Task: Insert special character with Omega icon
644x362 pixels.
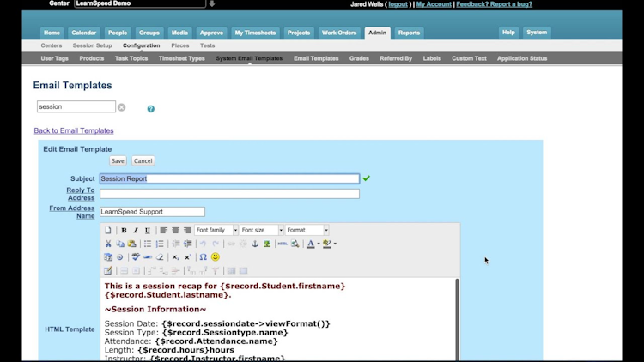Action: [203, 257]
